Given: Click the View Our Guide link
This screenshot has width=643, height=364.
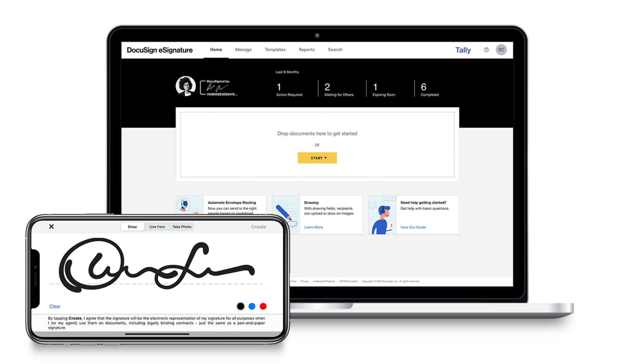Looking at the screenshot, I should [x=412, y=227].
